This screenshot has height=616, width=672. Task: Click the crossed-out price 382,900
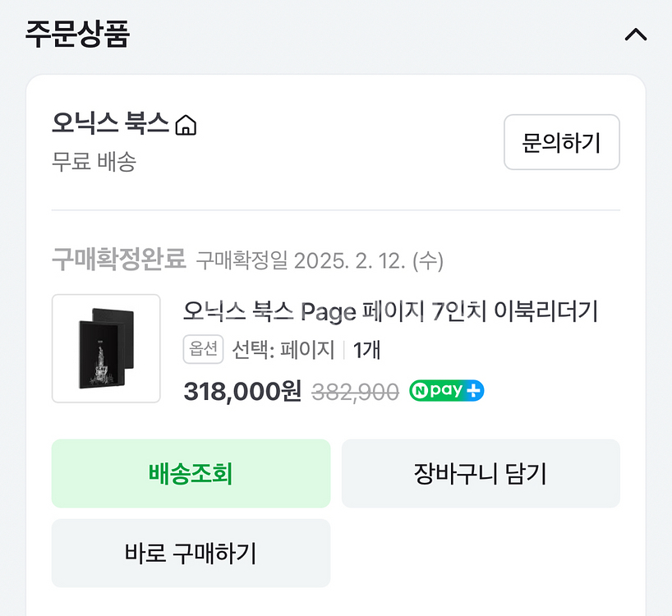(356, 391)
